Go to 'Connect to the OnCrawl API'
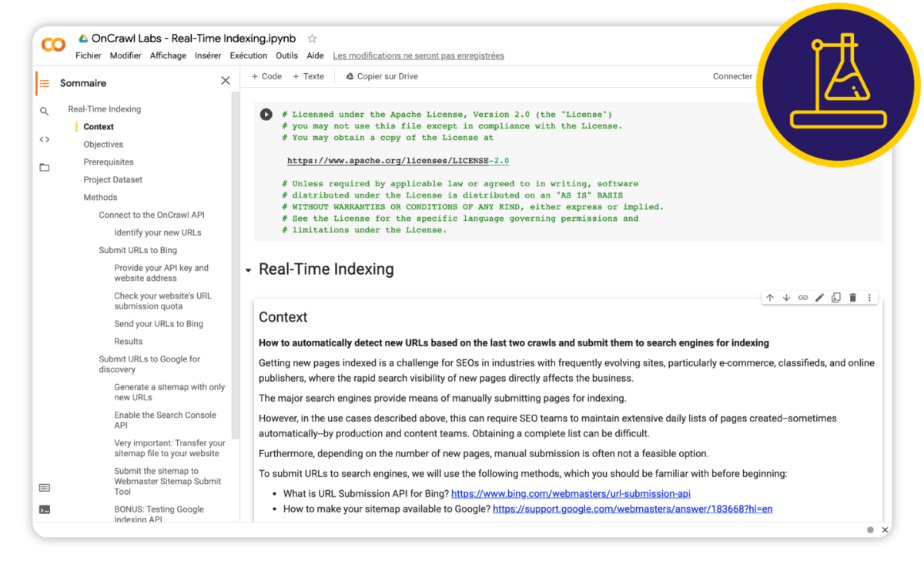Image resolution: width=924 pixels, height=564 pixels. [152, 215]
